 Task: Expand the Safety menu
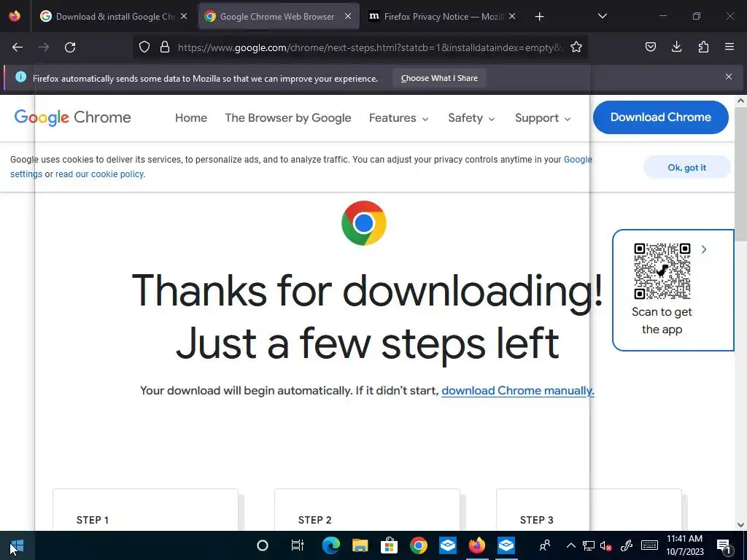click(x=472, y=117)
